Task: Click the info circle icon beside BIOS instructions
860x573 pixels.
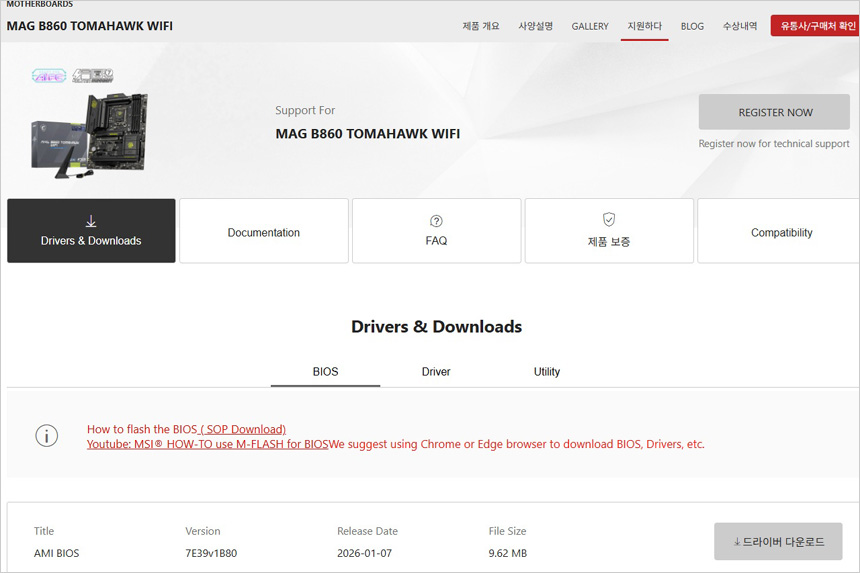Action: (x=46, y=436)
